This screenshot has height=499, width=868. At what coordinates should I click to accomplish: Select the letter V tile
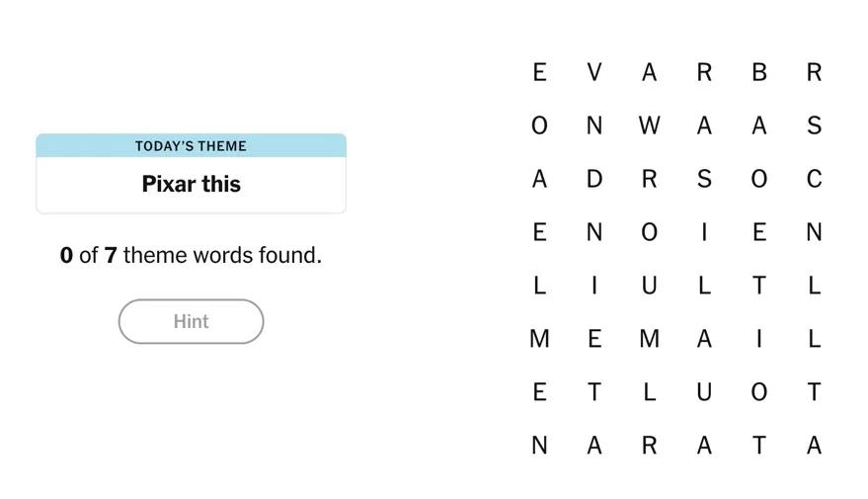pos(593,72)
